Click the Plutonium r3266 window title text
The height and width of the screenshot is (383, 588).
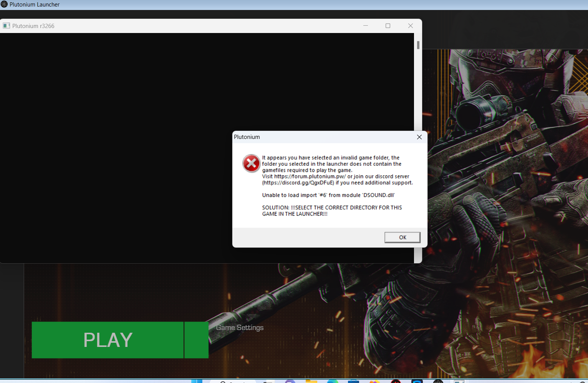(x=33, y=26)
